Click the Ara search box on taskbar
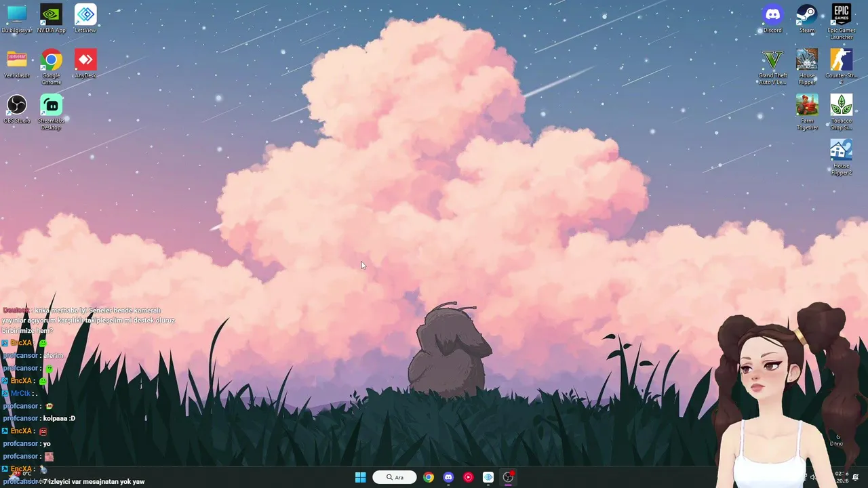Image resolution: width=868 pixels, height=488 pixels. pyautogui.click(x=395, y=477)
